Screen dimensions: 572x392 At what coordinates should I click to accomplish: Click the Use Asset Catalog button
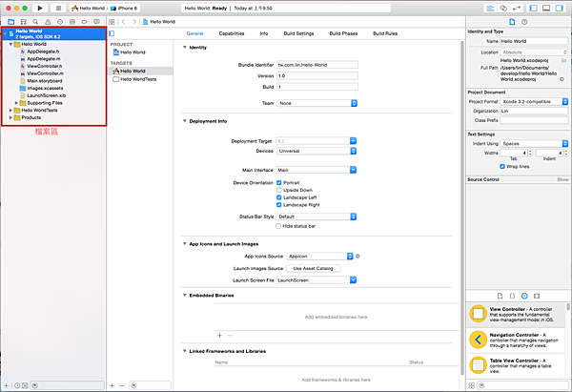coord(314,268)
